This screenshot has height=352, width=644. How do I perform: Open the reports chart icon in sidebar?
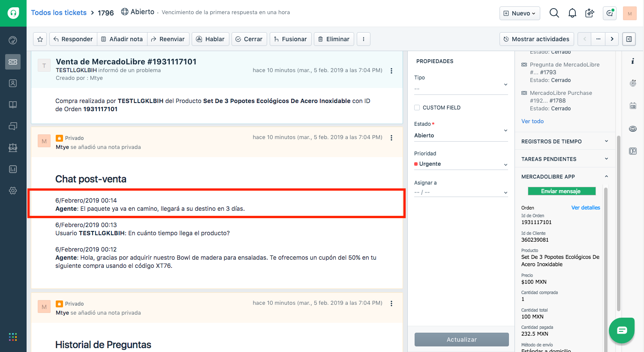[x=13, y=169]
